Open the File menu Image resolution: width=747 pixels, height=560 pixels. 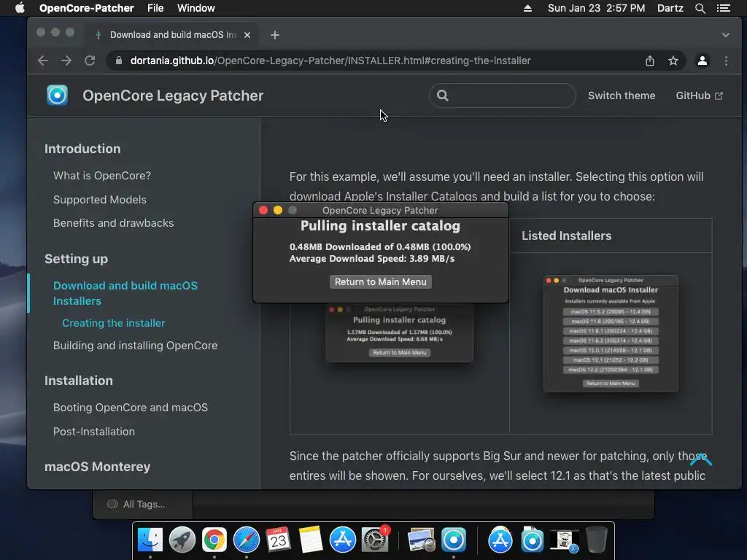[x=155, y=8]
